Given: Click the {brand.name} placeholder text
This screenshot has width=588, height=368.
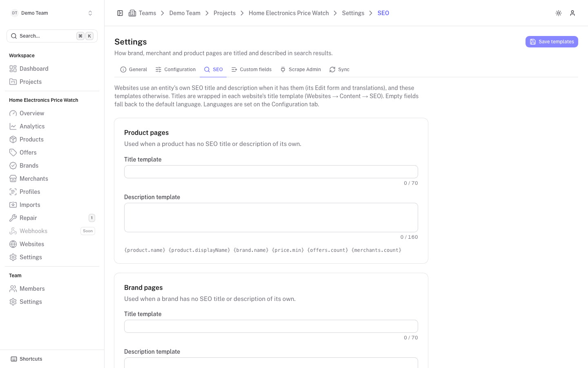Looking at the screenshot, I should tap(251, 250).
